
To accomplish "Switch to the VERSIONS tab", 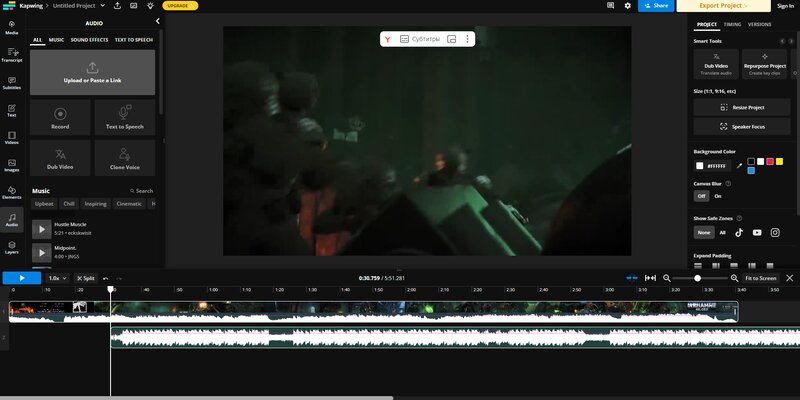I will click(x=759, y=24).
